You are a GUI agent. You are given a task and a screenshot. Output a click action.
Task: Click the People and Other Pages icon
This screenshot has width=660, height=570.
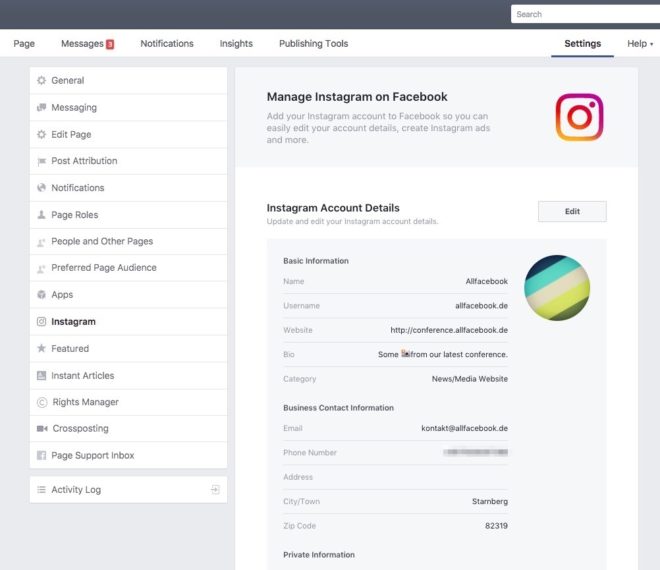click(41, 242)
